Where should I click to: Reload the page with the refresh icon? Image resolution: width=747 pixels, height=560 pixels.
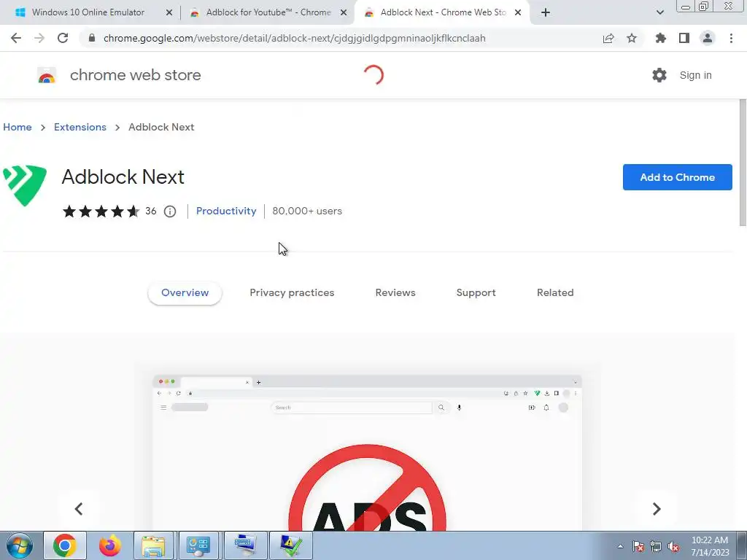63,38
